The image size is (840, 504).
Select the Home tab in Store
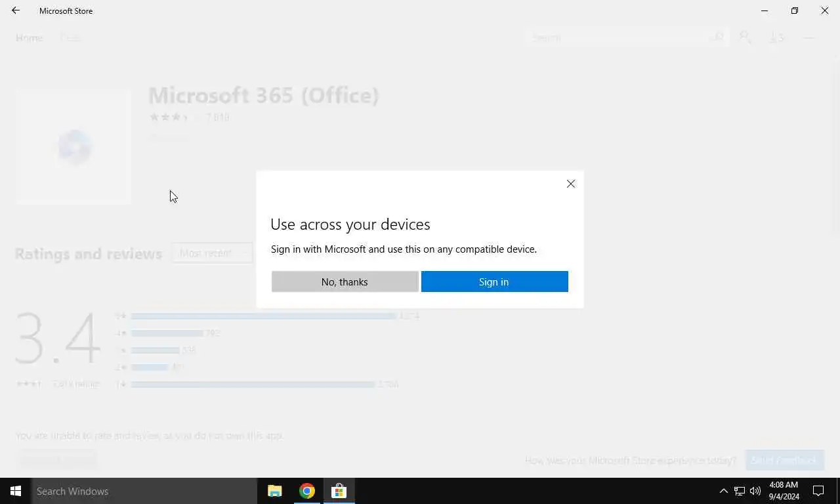tap(30, 38)
